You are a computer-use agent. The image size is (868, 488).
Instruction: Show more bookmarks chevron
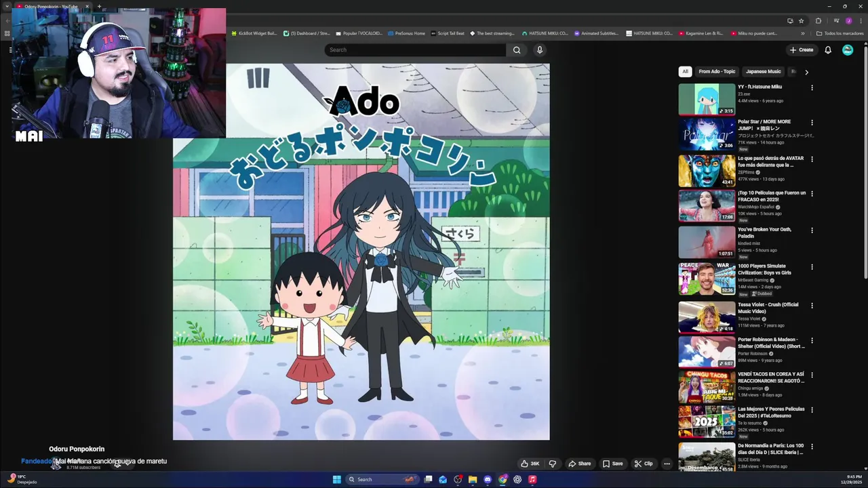click(x=803, y=33)
